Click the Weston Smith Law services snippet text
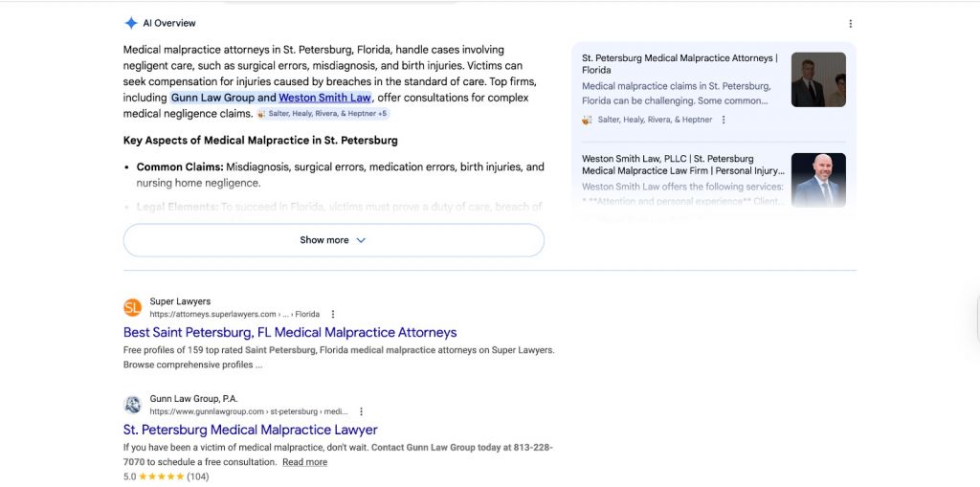This screenshot has width=980, height=487. click(682, 194)
